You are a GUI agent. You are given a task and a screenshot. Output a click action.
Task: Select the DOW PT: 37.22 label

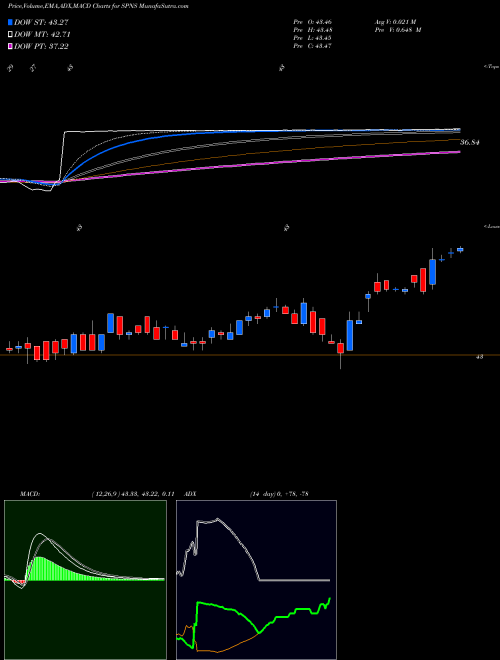pyautogui.click(x=41, y=46)
